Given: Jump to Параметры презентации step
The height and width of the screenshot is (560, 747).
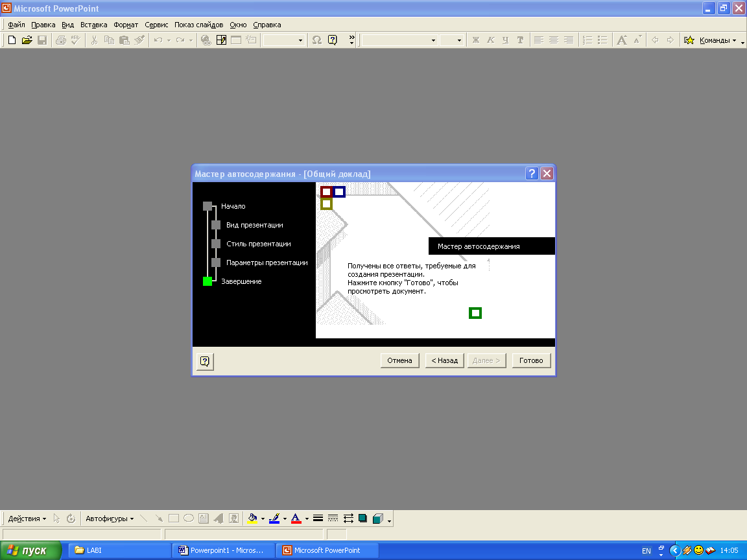Looking at the screenshot, I should point(260,262).
